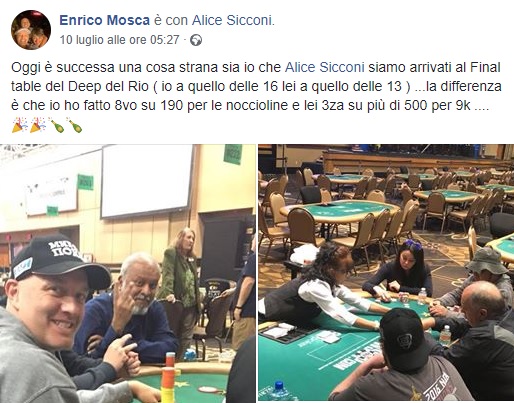The image size is (514, 403).
Task: Click the public globe privacy icon
Action: [x=196, y=40]
